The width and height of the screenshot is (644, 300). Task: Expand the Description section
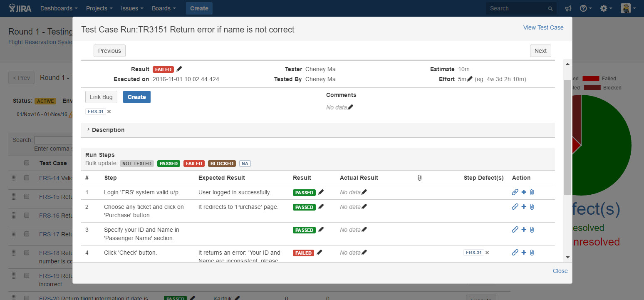(x=106, y=130)
